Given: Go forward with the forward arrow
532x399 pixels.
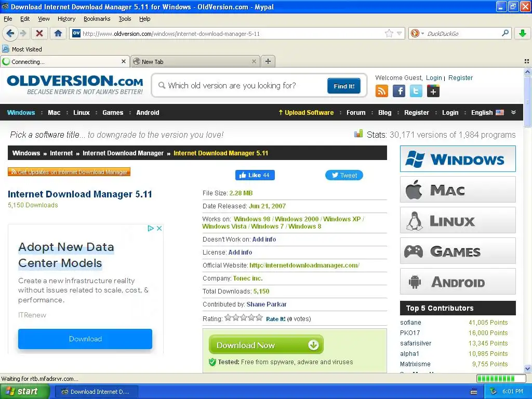Looking at the screenshot, I should 23,33.
